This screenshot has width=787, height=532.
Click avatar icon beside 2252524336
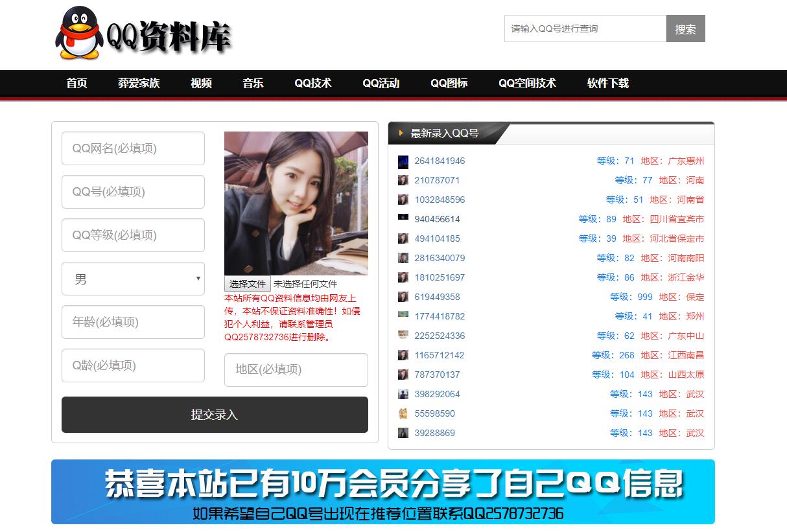pos(403,335)
